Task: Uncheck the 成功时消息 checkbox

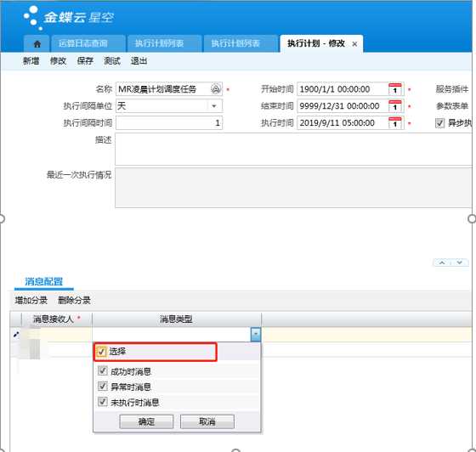Action: (103, 370)
